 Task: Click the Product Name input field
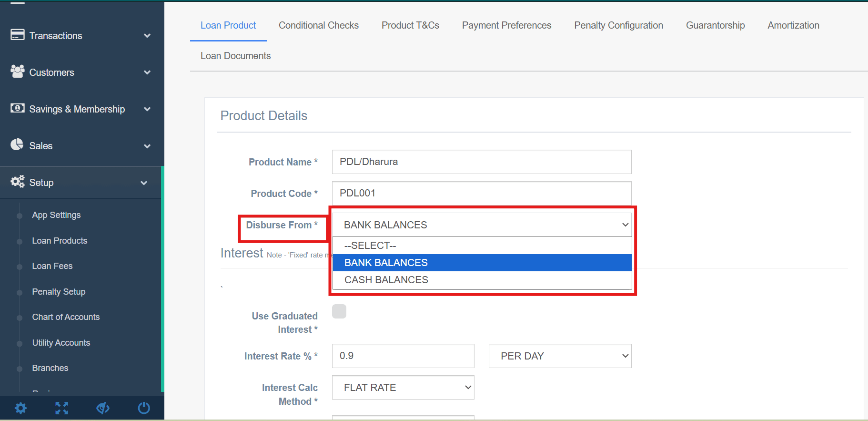pyautogui.click(x=482, y=162)
